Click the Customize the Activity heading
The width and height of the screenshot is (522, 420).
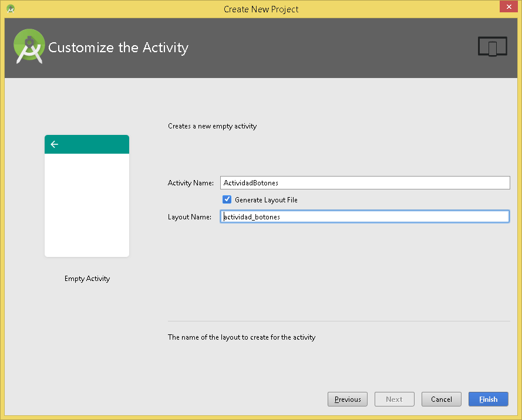118,48
